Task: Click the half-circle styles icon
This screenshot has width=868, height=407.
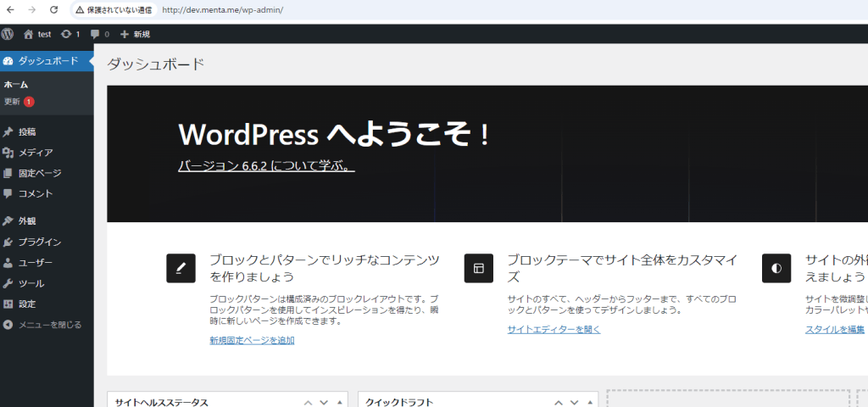Action: pyautogui.click(x=776, y=268)
